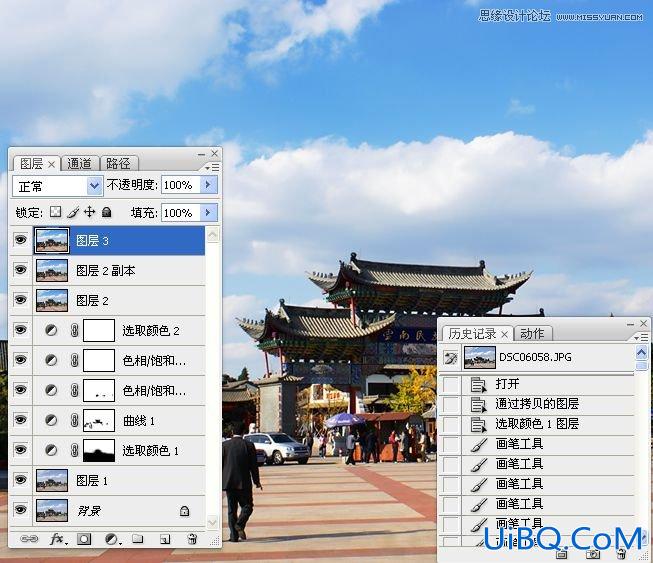Click the 填充 value field showing 100%
653x563 pixels.
tap(181, 213)
